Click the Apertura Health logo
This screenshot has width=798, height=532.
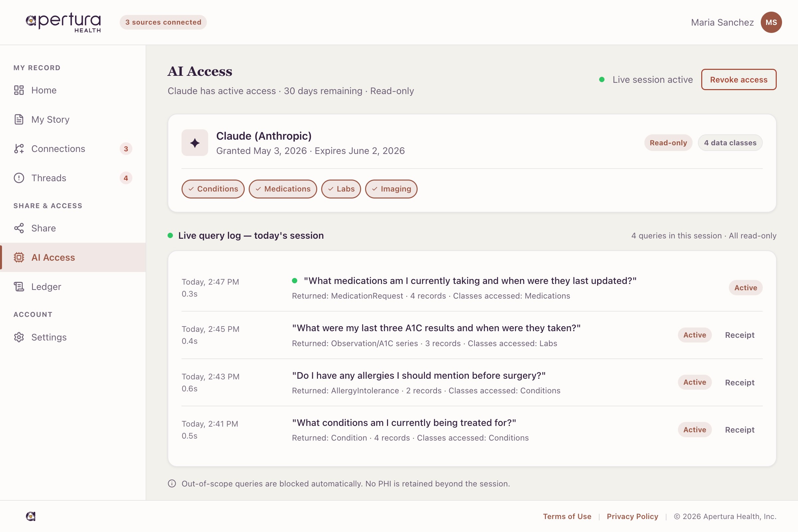point(64,22)
